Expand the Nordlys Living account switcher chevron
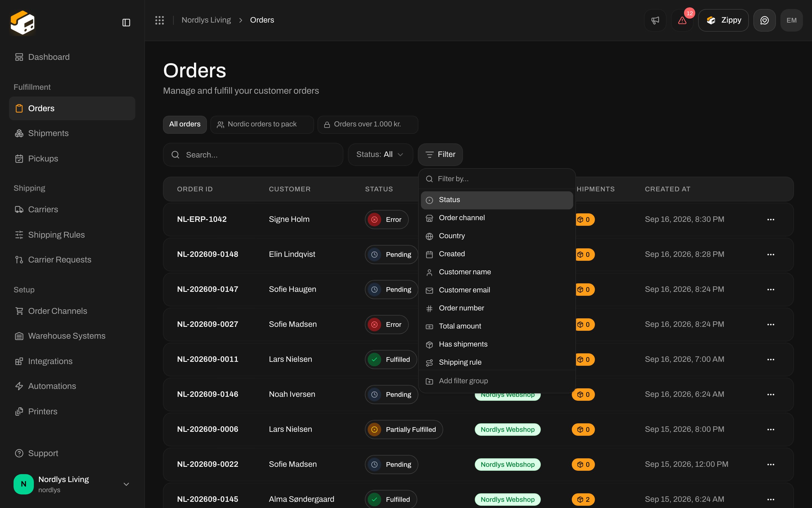Viewport: 812px width, 508px height. (126, 484)
